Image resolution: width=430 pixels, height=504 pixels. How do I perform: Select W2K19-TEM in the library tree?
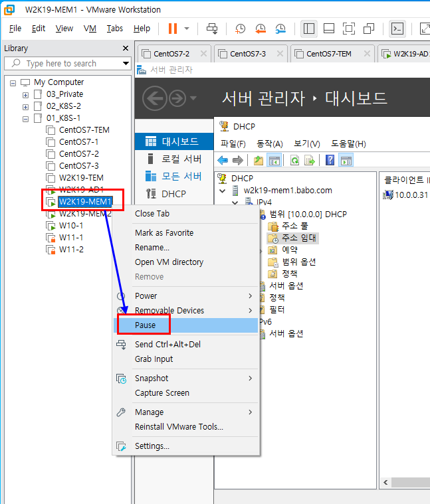coord(81,177)
